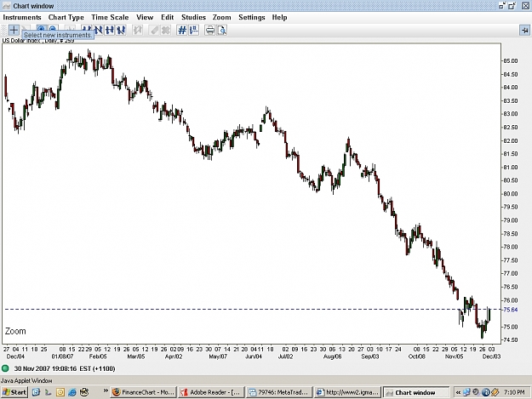Viewport: 532px width, 399px height.
Task: Click the pin icon at toolbar right
Action: pyautogui.click(x=525, y=31)
